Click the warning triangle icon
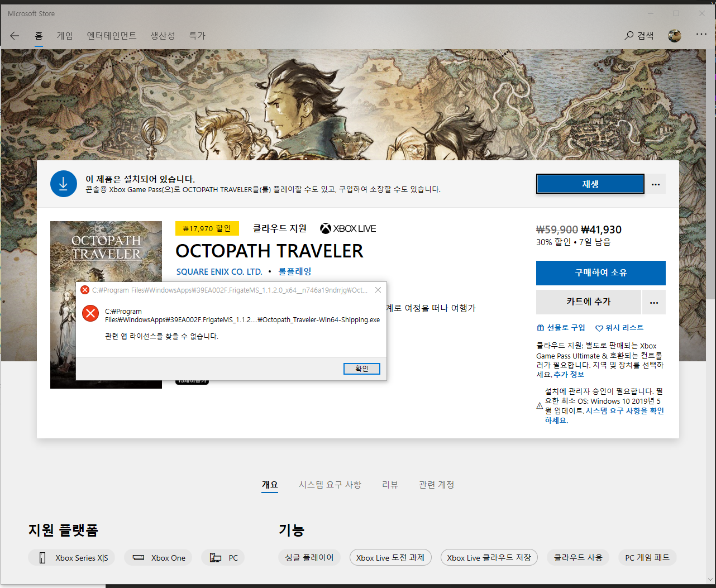 point(540,406)
